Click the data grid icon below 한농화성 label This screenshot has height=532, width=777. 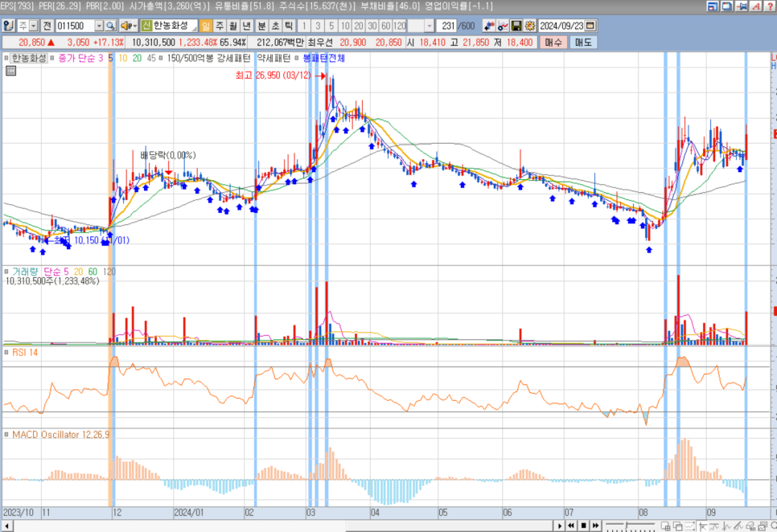11,71
